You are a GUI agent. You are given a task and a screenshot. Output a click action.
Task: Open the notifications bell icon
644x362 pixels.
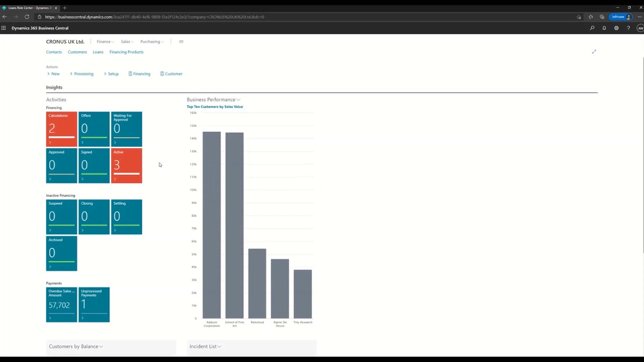click(x=604, y=28)
